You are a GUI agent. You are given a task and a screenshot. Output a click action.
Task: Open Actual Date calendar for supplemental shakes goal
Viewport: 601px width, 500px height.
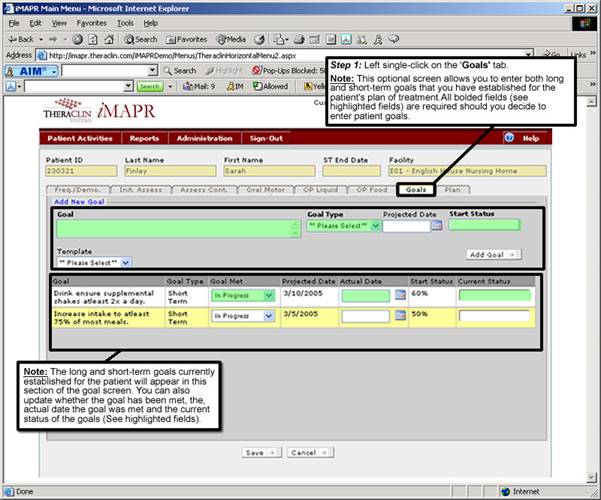400,295
